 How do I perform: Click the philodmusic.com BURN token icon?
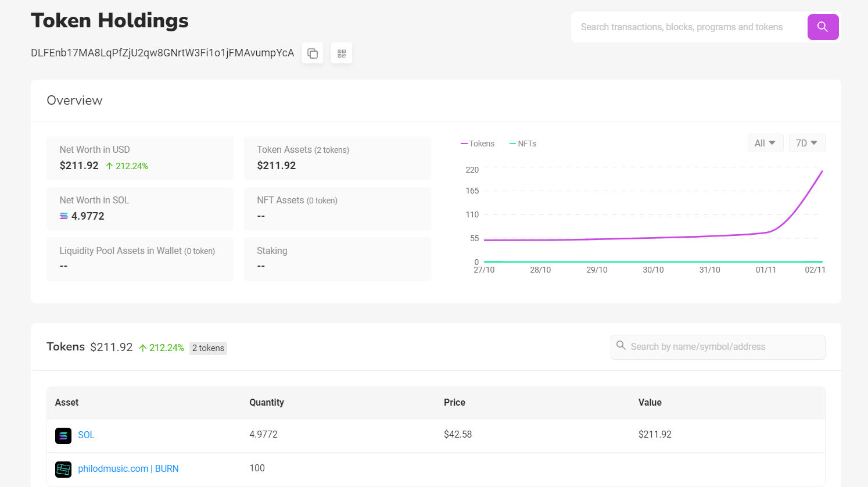(63, 469)
